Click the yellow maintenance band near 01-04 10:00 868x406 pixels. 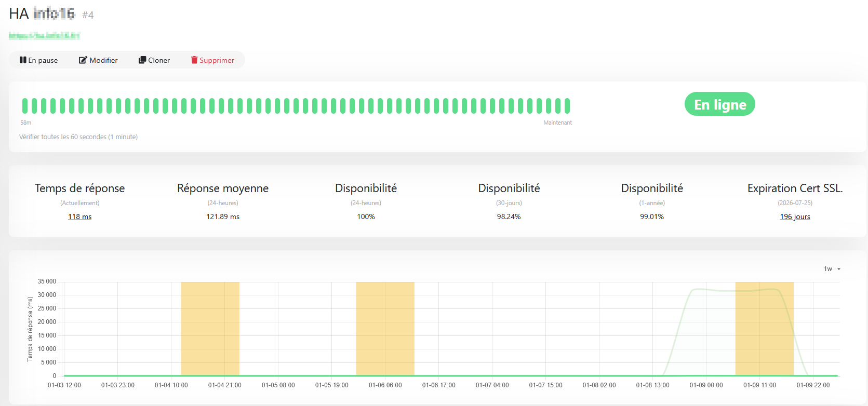pos(210,328)
